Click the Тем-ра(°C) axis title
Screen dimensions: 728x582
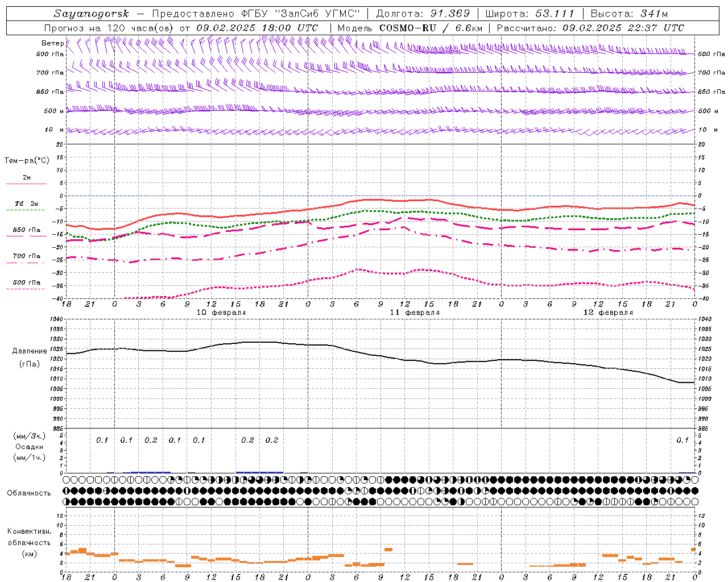pyautogui.click(x=27, y=161)
